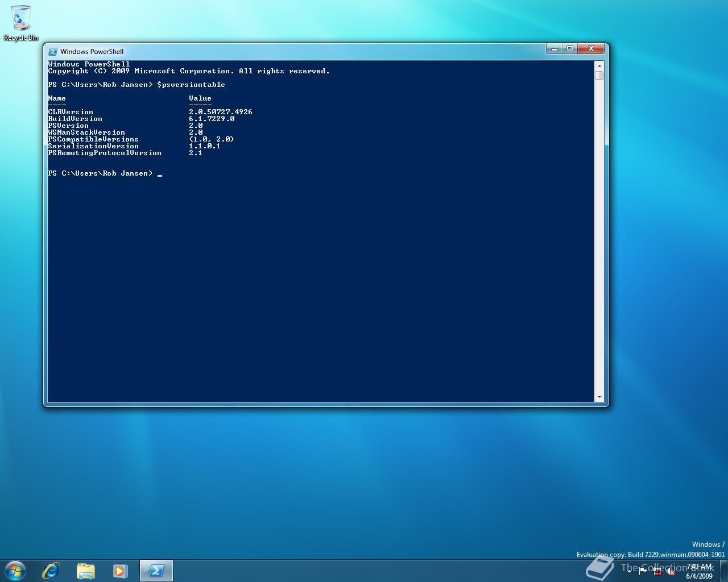Screen dimensions: 728x582
Task: Click the value 2.0.50727.4926
Action: click(x=221, y=112)
